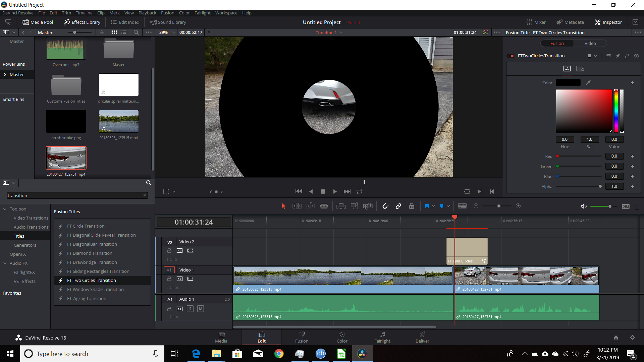Select the arrow selection mode tool

tap(283, 206)
